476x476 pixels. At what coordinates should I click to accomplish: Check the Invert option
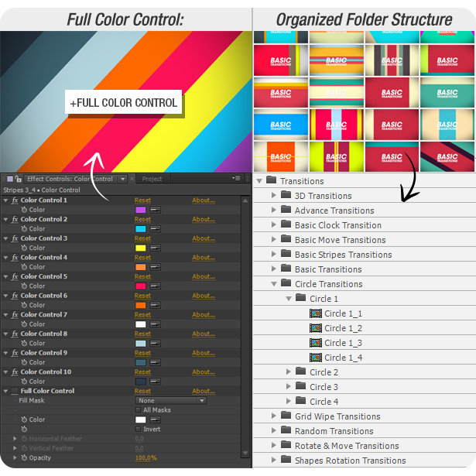tap(139, 429)
